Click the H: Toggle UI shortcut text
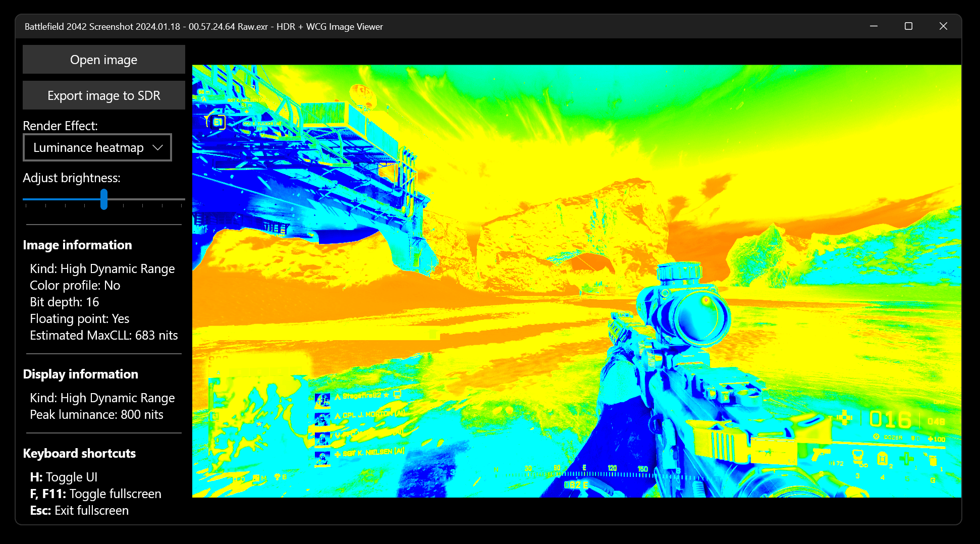The image size is (980, 544). [64, 477]
